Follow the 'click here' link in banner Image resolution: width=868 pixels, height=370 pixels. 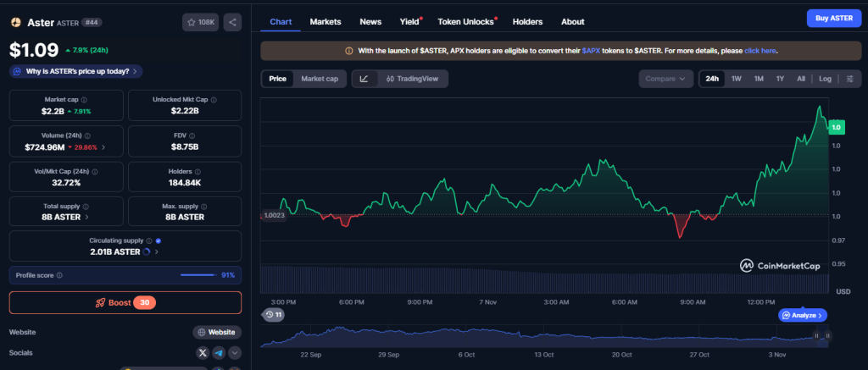tap(760, 51)
